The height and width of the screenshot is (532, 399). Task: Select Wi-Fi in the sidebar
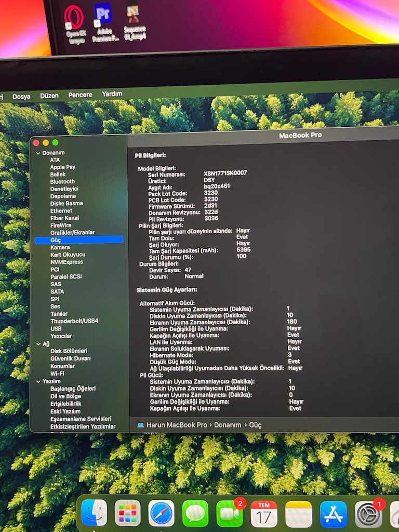pos(57,374)
